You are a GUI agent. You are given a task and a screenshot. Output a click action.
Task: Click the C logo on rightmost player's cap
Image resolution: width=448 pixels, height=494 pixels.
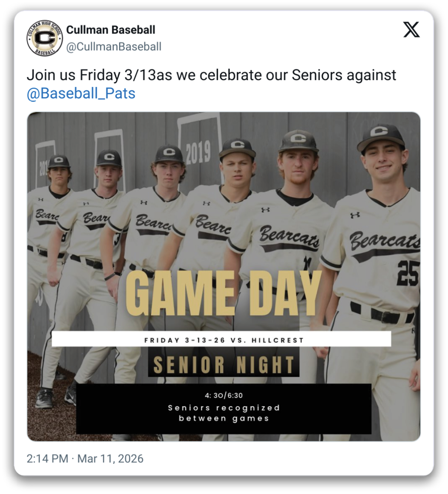pos(379,131)
